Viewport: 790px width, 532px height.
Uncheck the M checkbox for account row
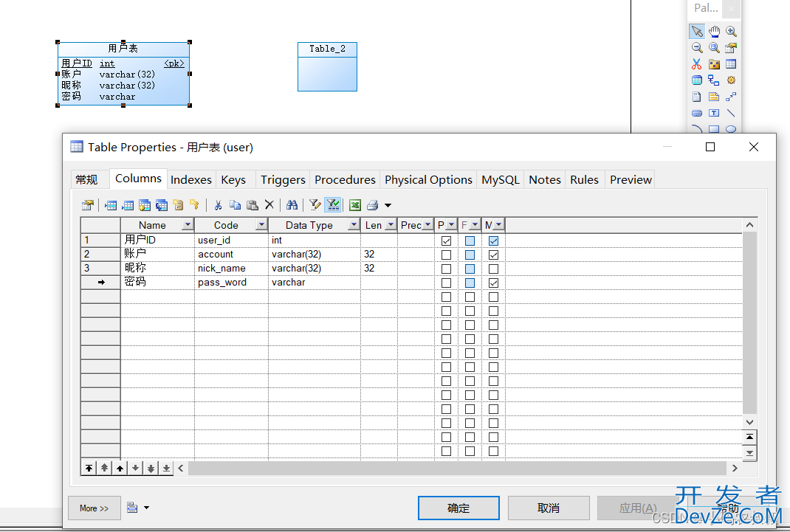click(x=493, y=255)
